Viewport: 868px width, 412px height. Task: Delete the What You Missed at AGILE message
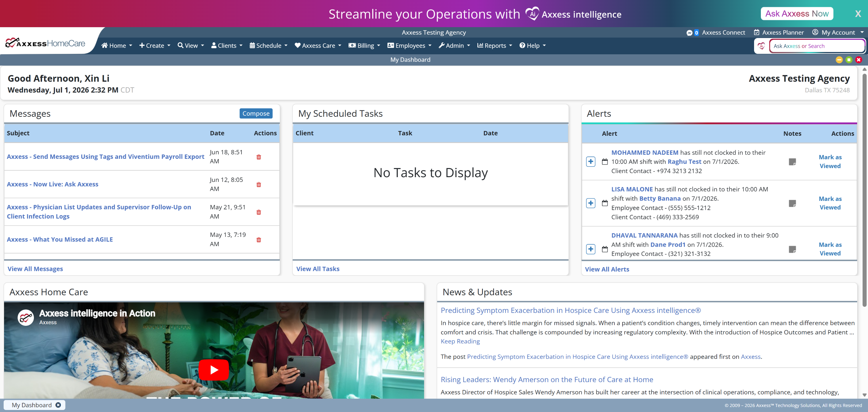point(259,240)
